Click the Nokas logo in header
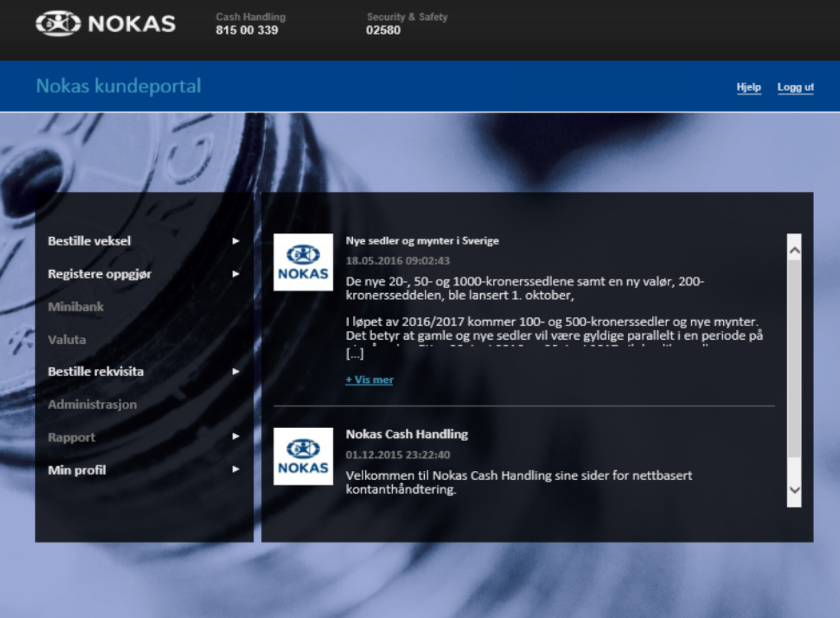Viewport: 840px width, 618px height. pyautogui.click(x=106, y=23)
